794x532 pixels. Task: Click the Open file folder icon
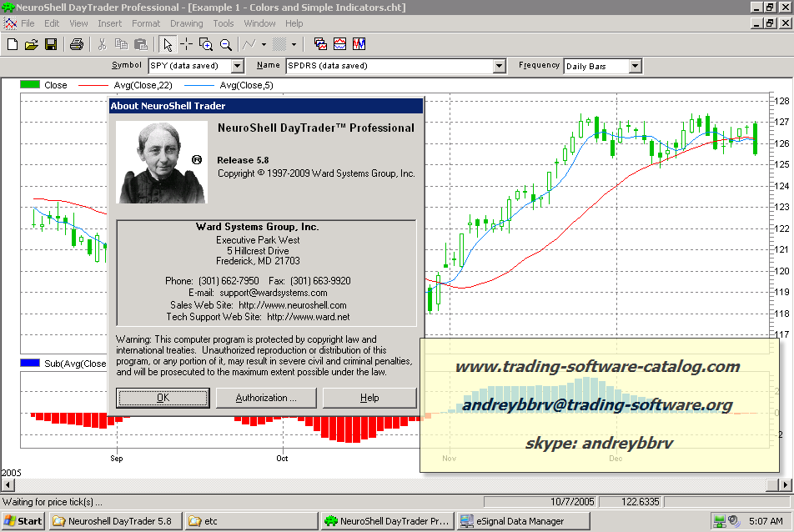[x=31, y=44]
